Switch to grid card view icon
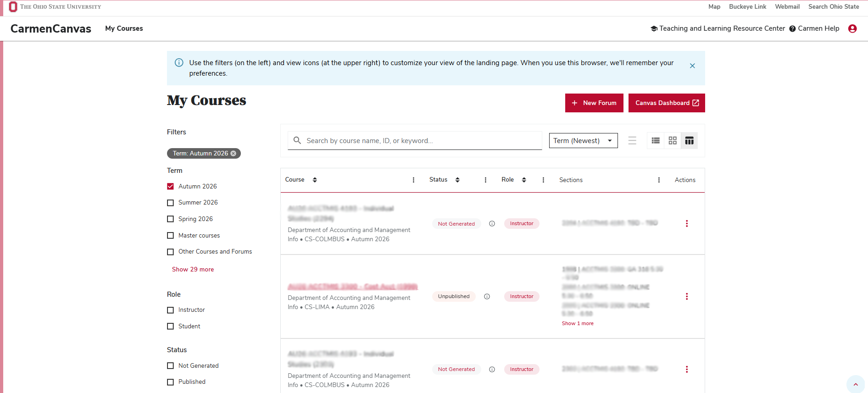 [x=673, y=141]
